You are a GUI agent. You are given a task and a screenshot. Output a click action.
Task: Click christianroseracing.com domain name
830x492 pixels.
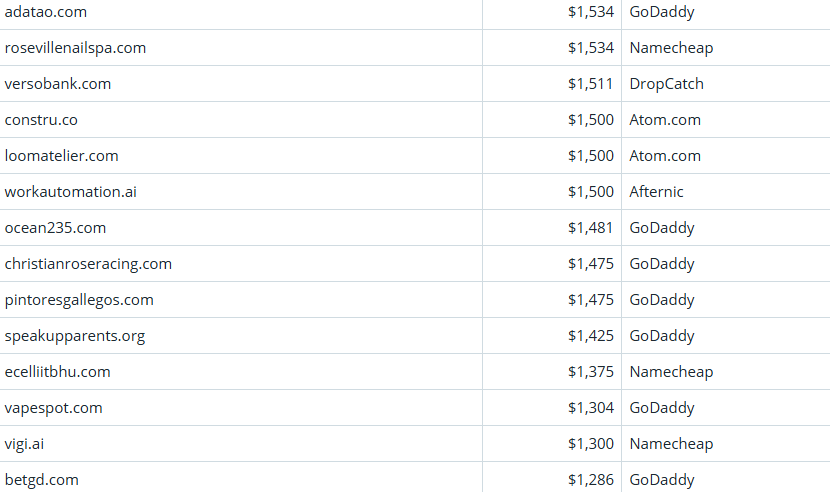coord(88,264)
